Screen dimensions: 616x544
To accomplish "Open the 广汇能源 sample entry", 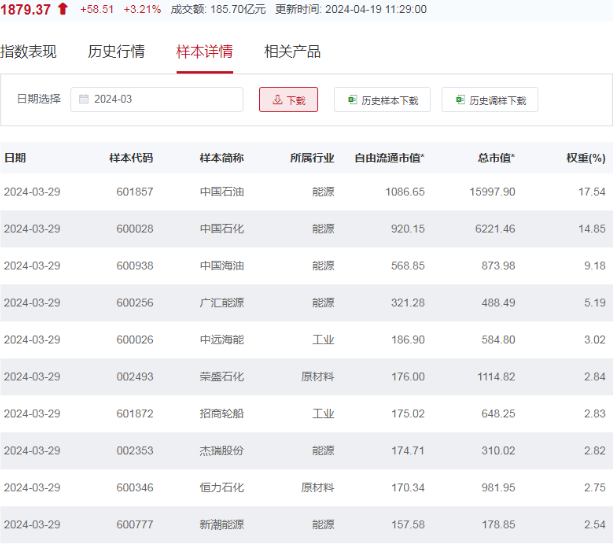I will 221,303.
